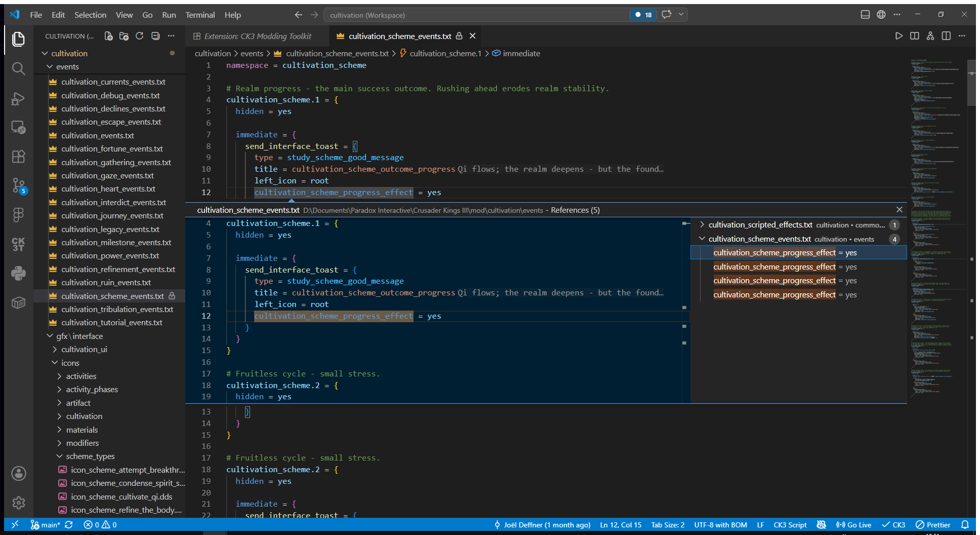Click the hierarchy tree icon in editor toolbar

click(x=930, y=36)
